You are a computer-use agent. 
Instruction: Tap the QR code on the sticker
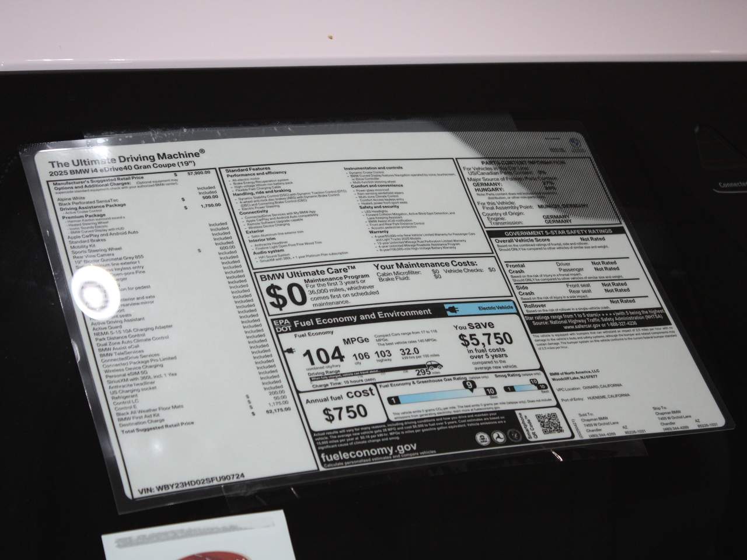click(x=551, y=425)
